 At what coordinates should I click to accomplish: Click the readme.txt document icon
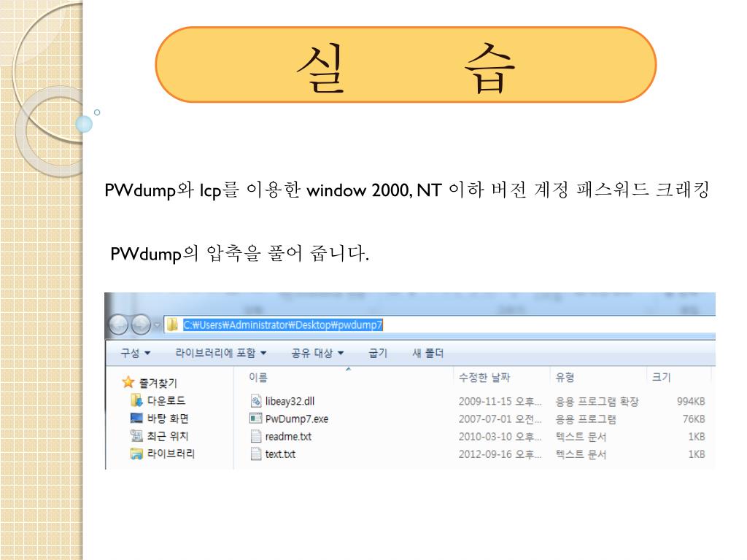coord(256,436)
